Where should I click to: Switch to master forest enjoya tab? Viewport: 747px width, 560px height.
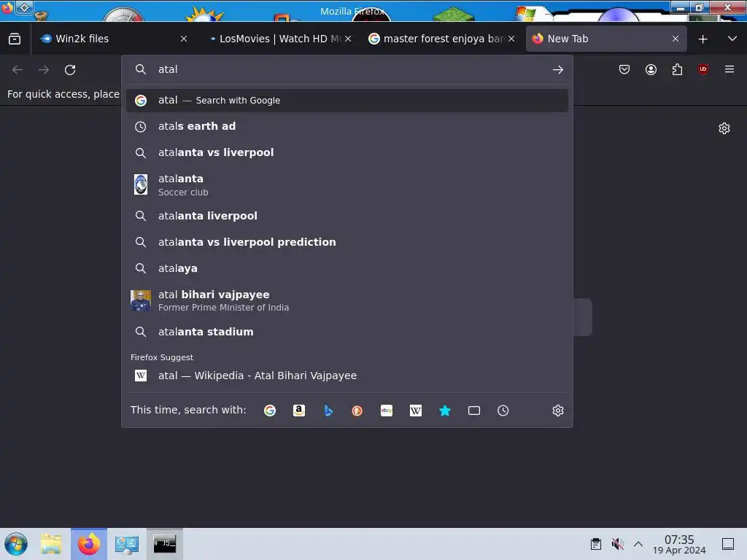pos(441,39)
